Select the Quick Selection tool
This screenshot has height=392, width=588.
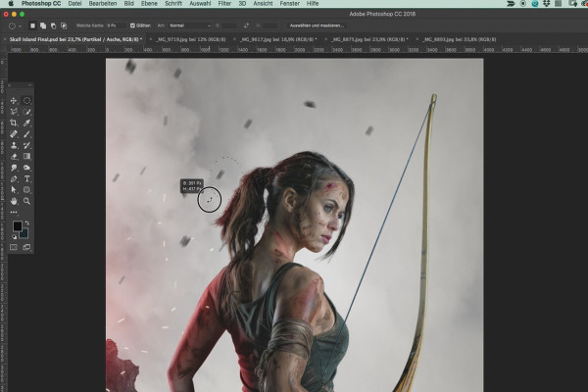[26, 112]
